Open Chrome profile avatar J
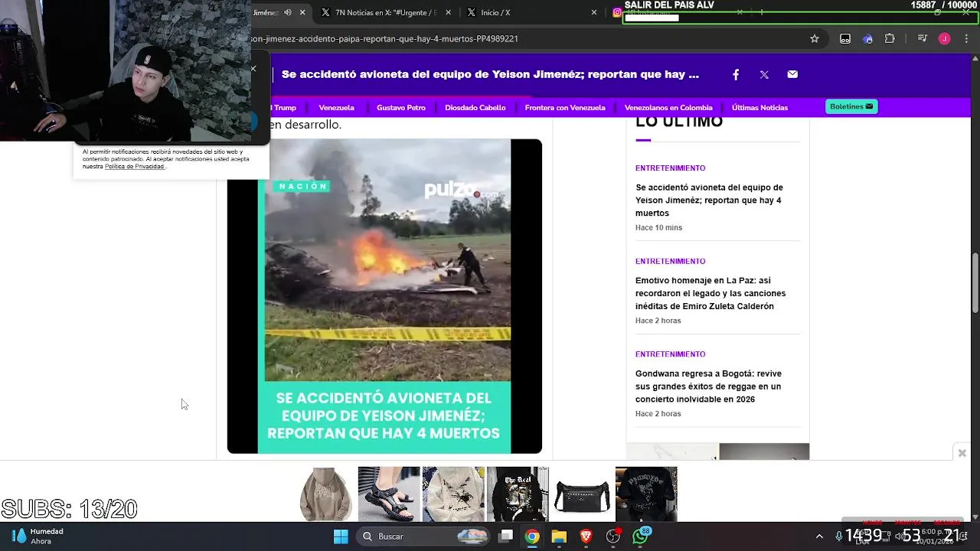The height and width of the screenshot is (551, 980). click(x=944, y=38)
